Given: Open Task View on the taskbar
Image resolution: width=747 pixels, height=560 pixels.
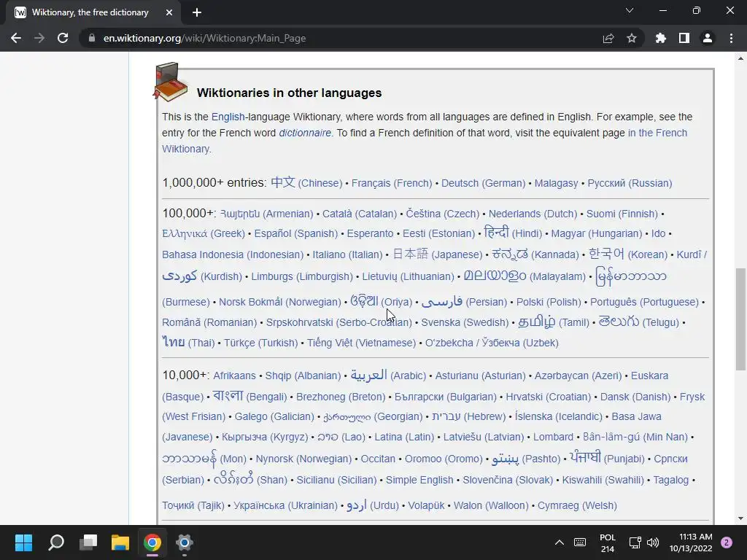Looking at the screenshot, I should [88, 542].
